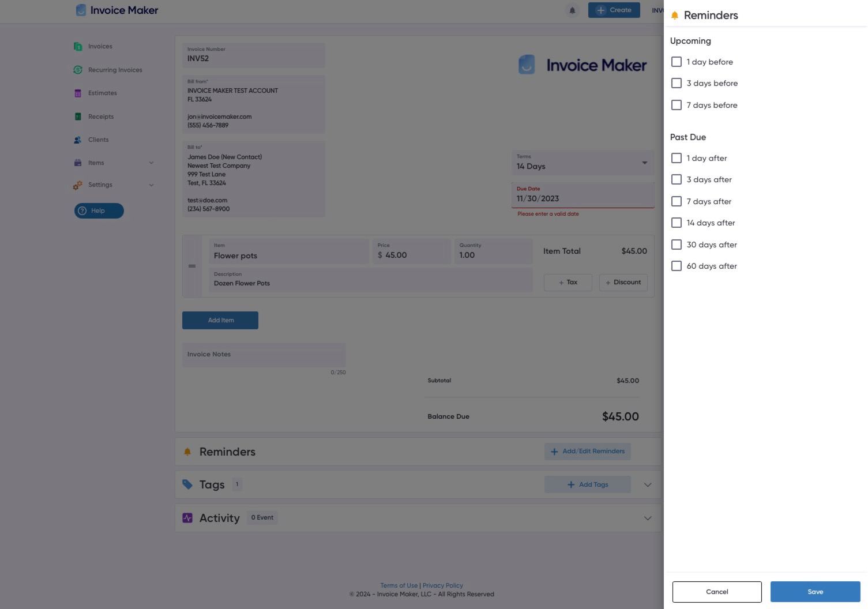Screen dimensions: 868x609
Task: Click the Invoice Number field
Action: pos(254,55)
